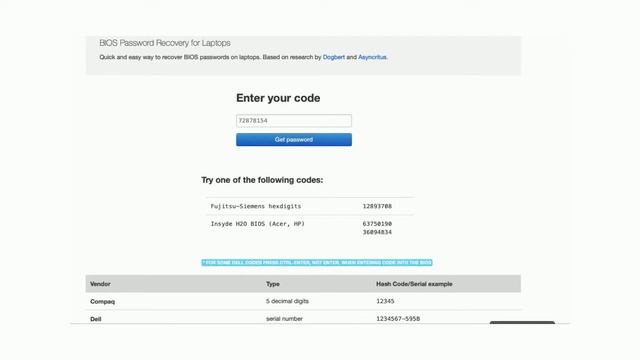Click the code input field containing 72878154
Screen dimensions: 640x360
point(293,121)
